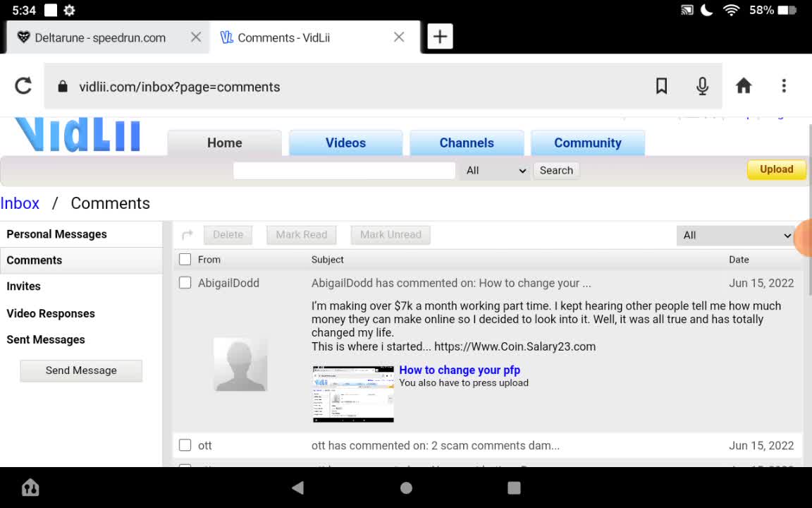Screen dimensions: 812x508
Task: Tap the cast icon in status bar
Action: (x=687, y=11)
